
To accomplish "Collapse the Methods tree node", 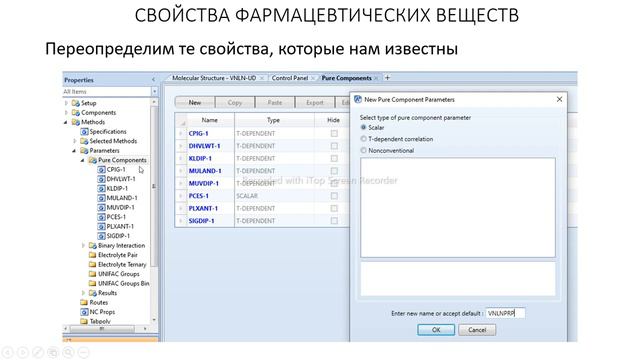I will point(66,122).
